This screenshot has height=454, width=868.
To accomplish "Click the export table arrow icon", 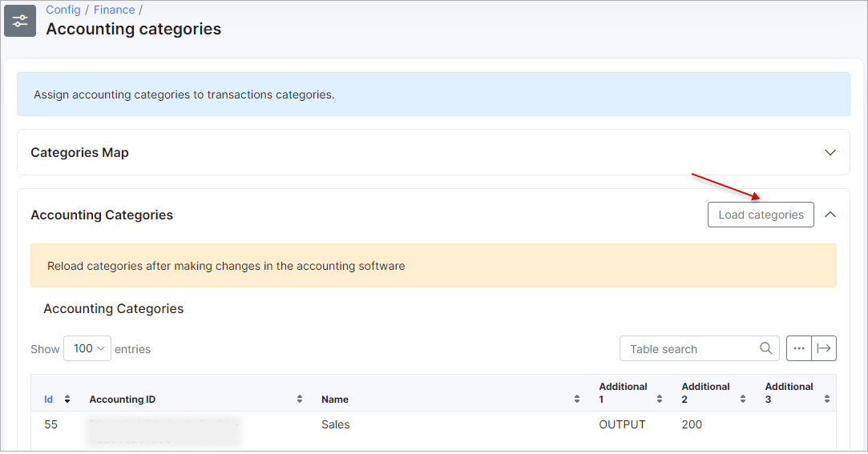I will coord(824,348).
